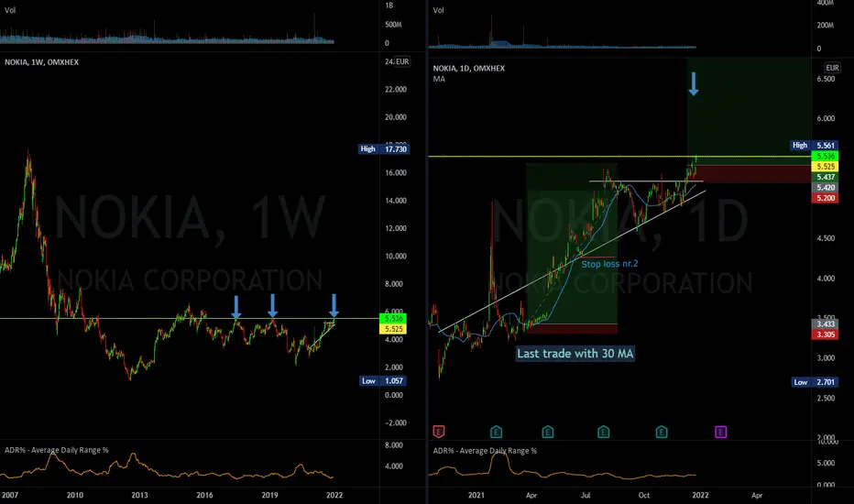The width and height of the screenshot is (854, 504).
Task: Click the 2022 label on weekly time axis
Action: 334,495
